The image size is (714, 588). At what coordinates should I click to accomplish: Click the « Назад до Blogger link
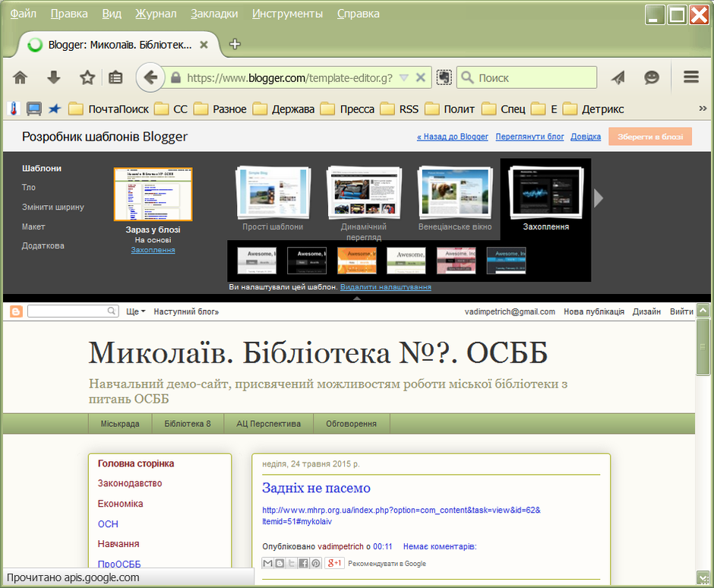point(453,137)
